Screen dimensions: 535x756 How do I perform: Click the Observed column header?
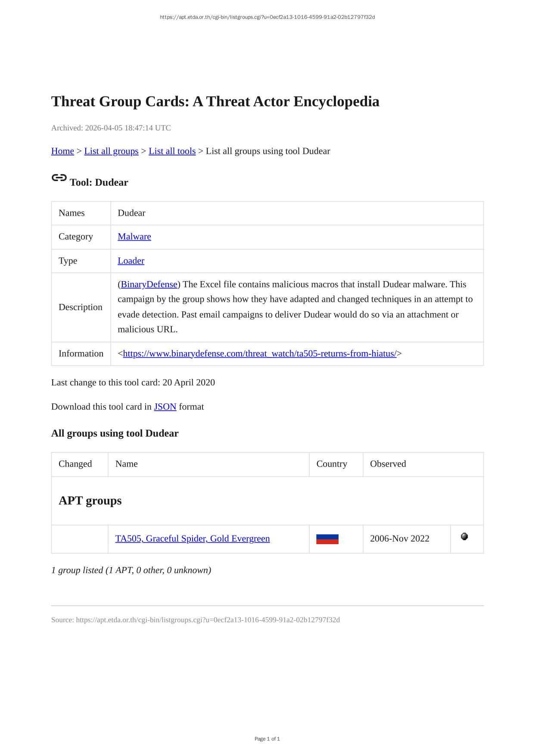pyautogui.click(x=388, y=464)
